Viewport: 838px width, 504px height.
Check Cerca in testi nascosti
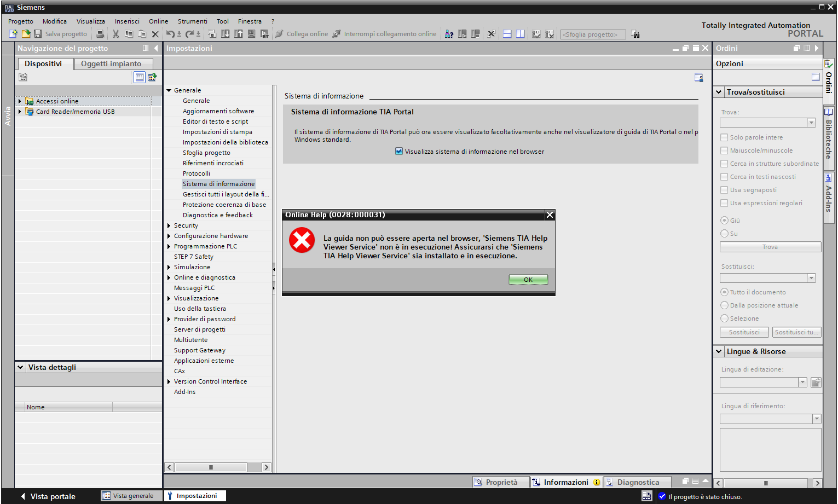724,177
